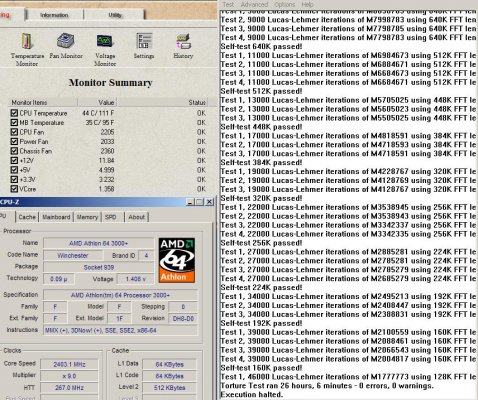This screenshot has width=478, height=400.
Task: Open the Advanced menu in Prime95
Action: tap(254, 4)
